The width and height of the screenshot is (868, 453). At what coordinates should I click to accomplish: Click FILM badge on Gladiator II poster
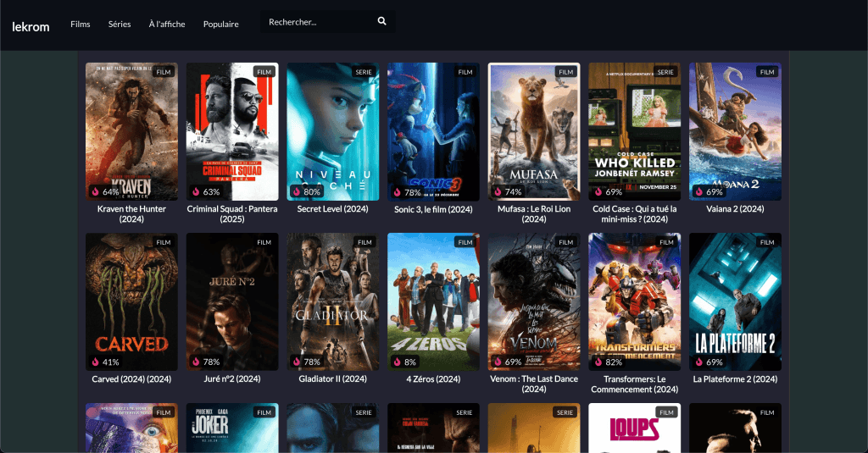pyautogui.click(x=364, y=242)
